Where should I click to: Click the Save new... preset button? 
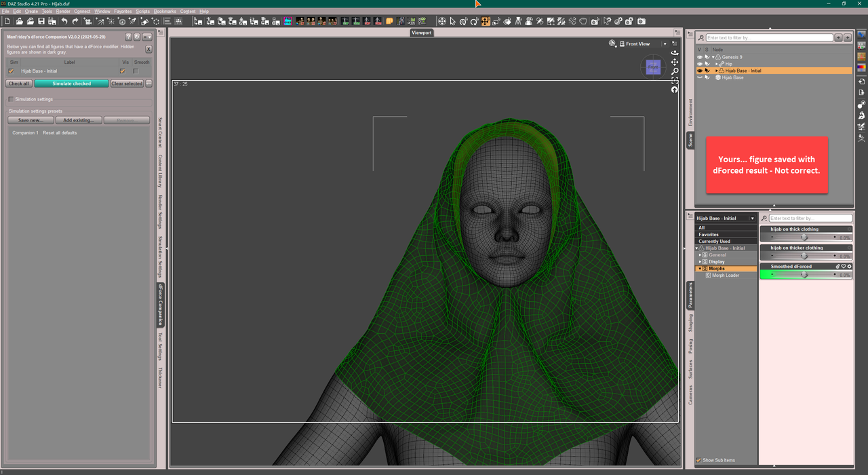(x=31, y=120)
